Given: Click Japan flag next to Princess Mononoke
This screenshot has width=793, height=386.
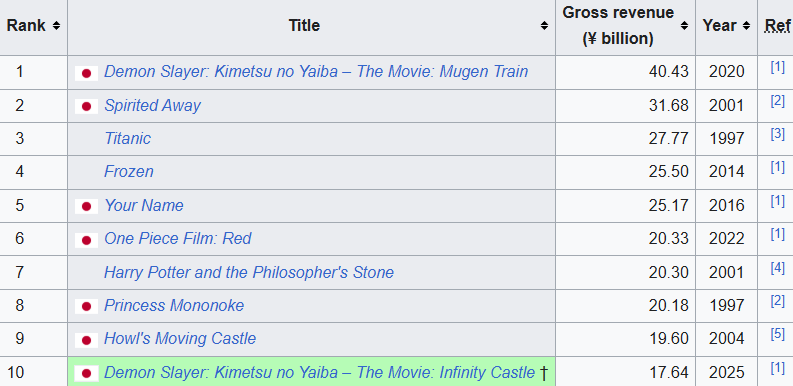Looking at the screenshot, I should pos(86,306).
